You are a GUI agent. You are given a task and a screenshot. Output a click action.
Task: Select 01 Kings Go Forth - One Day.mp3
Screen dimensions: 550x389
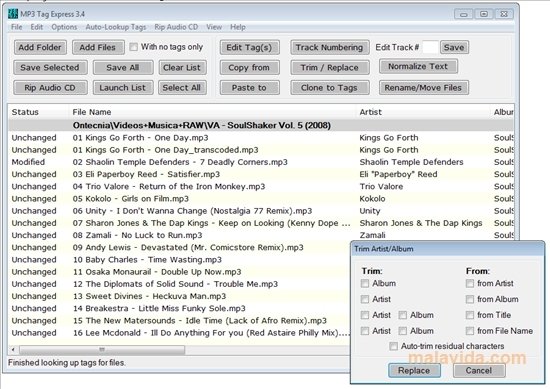click(x=261, y=138)
